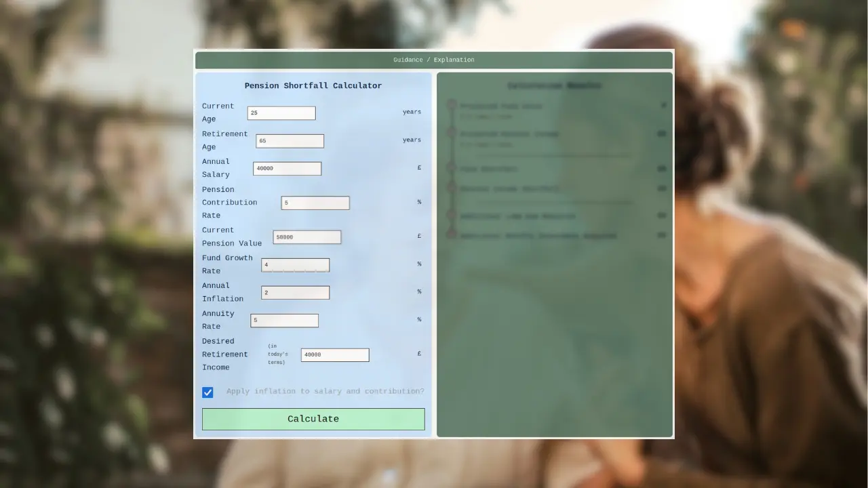The width and height of the screenshot is (868, 488).
Task: Select the Retirement Age input box
Action: 290,141
